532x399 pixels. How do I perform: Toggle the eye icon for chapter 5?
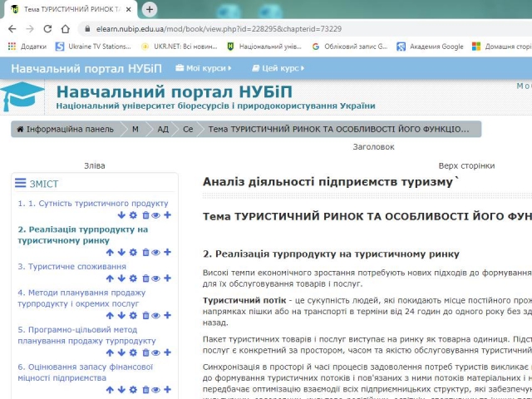click(x=155, y=352)
